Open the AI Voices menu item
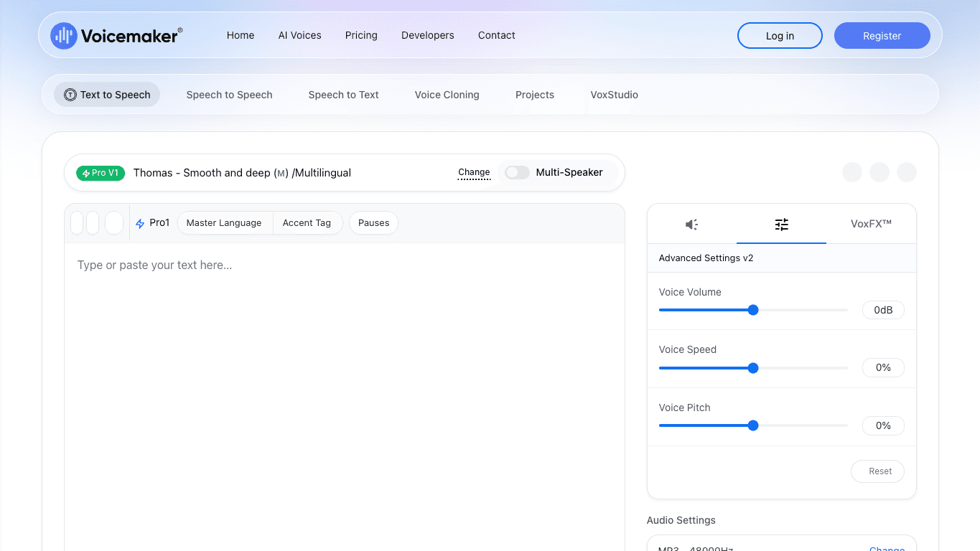980x551 pixels. point(300,35)
